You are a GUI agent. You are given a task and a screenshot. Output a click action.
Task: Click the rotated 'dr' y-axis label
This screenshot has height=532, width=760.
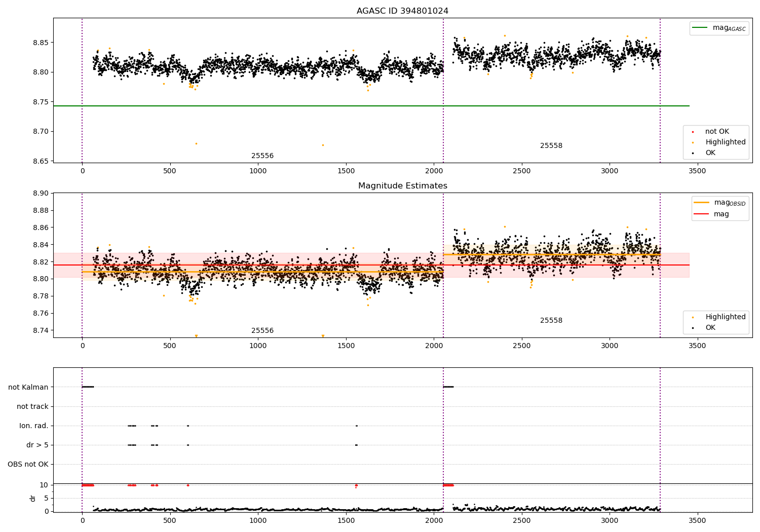click(x=33, y=498)
